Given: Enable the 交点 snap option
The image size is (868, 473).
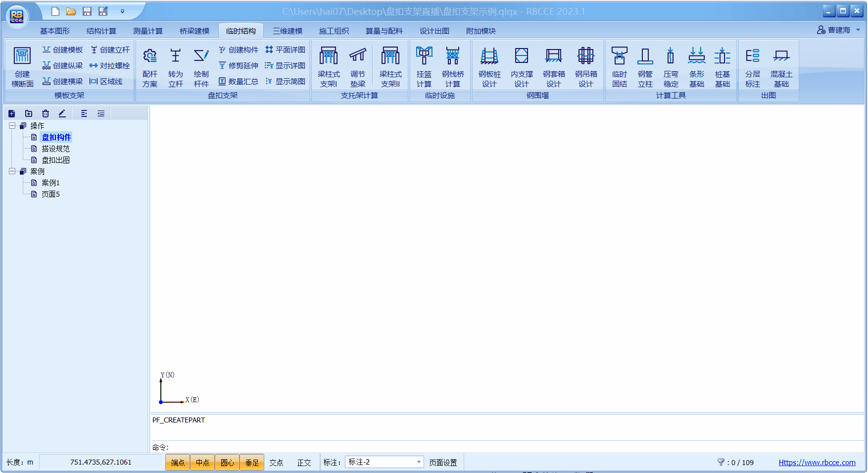Looking at the screenshot, I should click(x=277, y=462).
